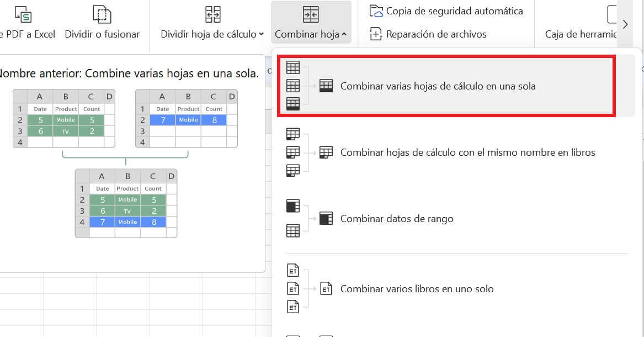Choose Combinar varios libros en uno solo
The image size is (644, 337).
point(417,289)
